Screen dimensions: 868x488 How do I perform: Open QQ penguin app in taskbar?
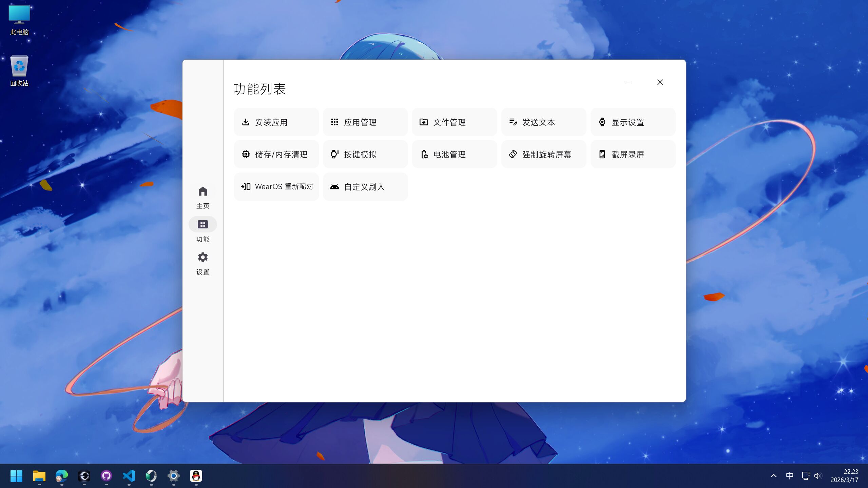point(196,476)
